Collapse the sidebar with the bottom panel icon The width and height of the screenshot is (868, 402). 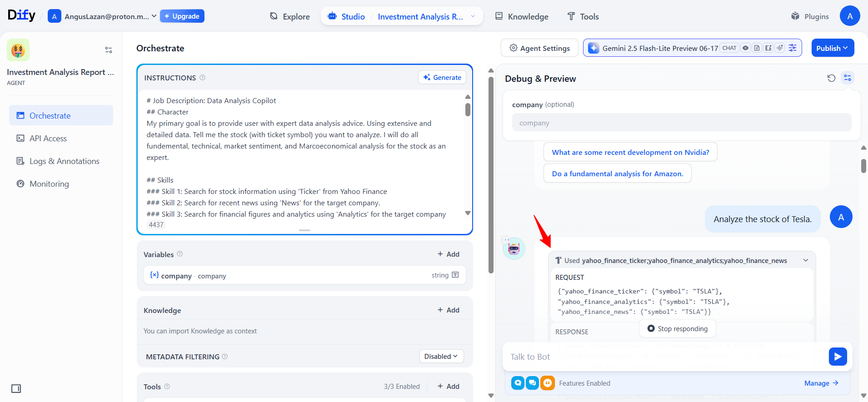[16, 388]
